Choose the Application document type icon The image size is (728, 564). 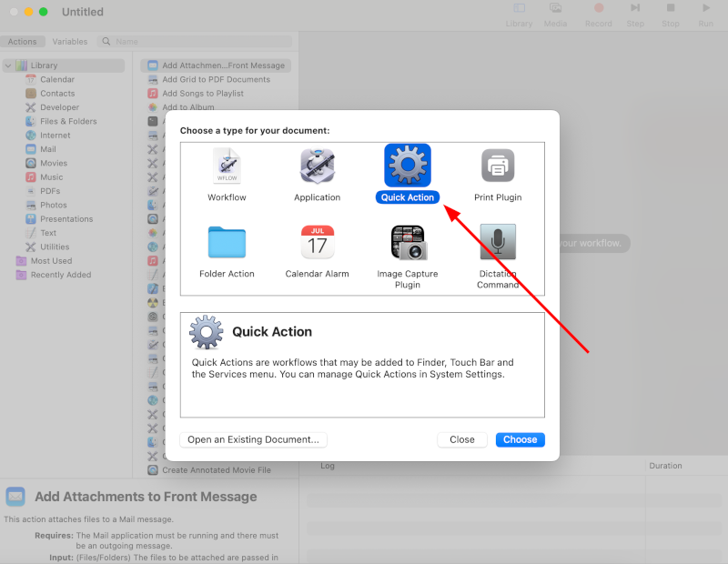click(317, 166)
